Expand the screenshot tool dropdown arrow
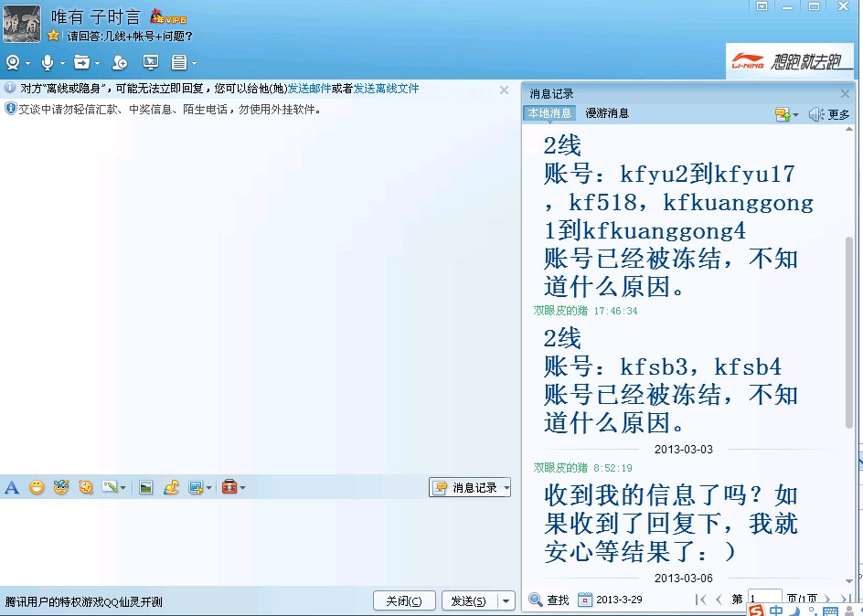Image resolution: width=863 pixels, height=616 pixels. pyautogui.click(x=208, y=487)
